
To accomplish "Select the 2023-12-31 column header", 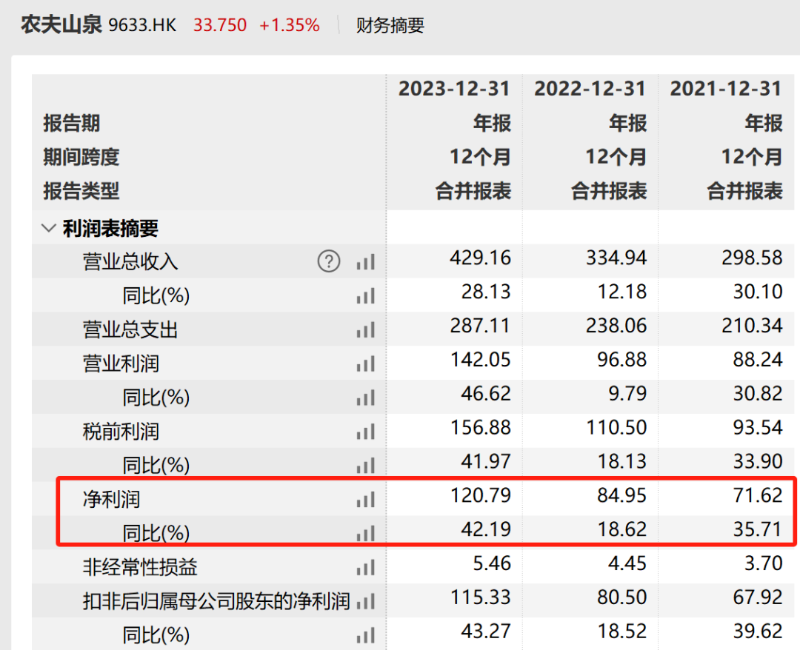I will coord(454,89).
